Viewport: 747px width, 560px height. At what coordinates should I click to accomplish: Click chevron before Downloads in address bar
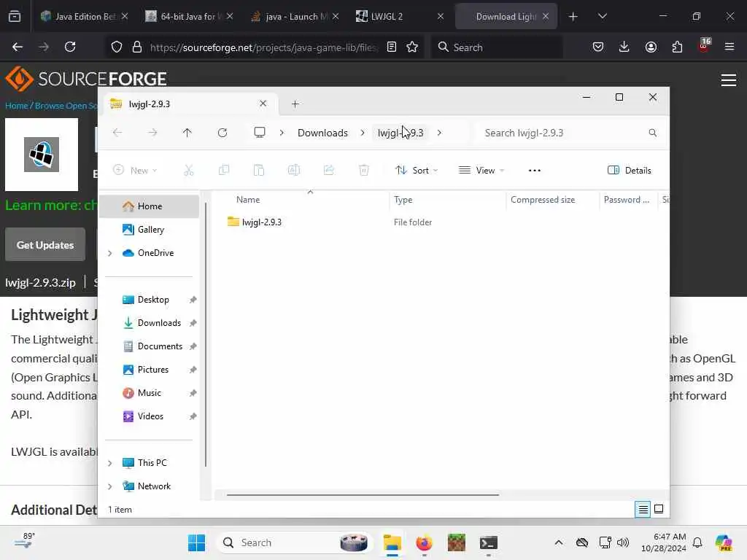point(282,133)
